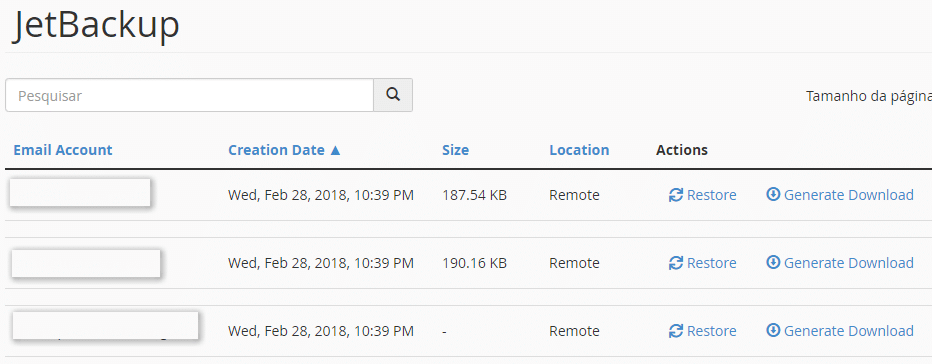932x364 pixels.
Task: Toggle the Creation Date sort arrow
Action: tap(335, 150)
